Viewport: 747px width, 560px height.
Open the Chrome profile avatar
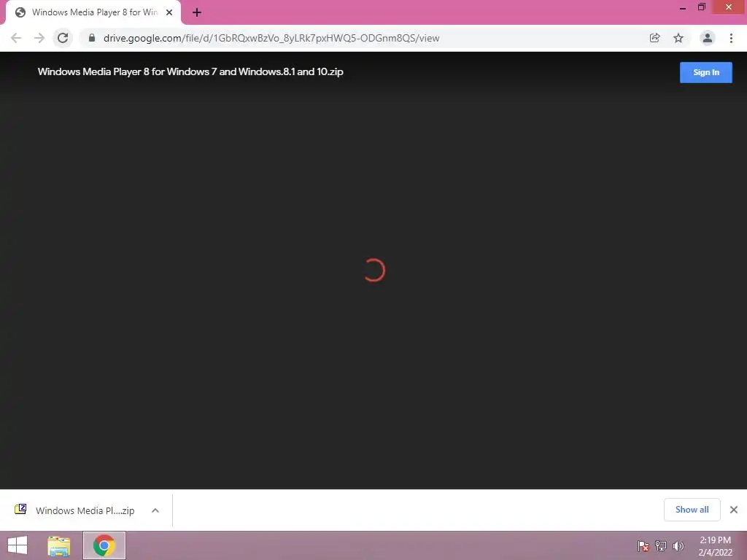[708, 38]
